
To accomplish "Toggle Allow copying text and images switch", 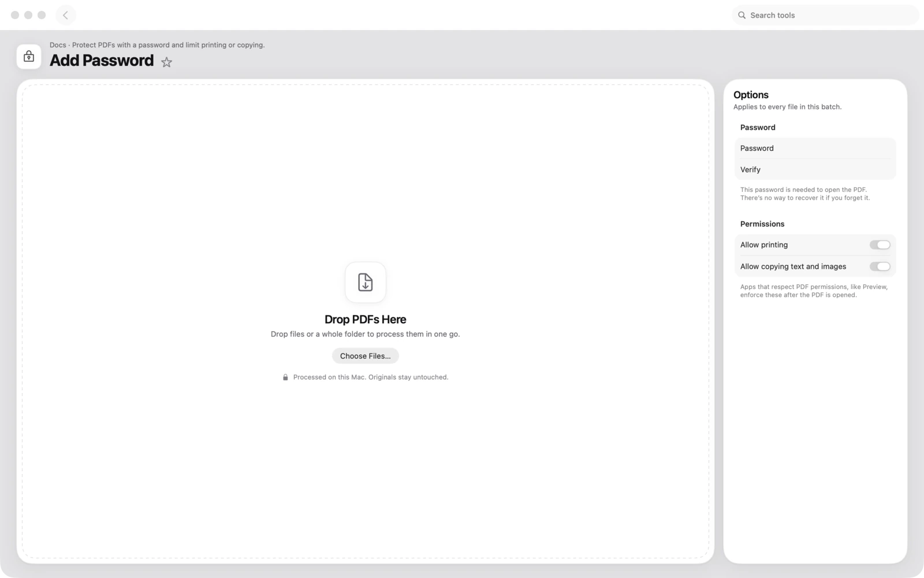I will coord(880,266).
